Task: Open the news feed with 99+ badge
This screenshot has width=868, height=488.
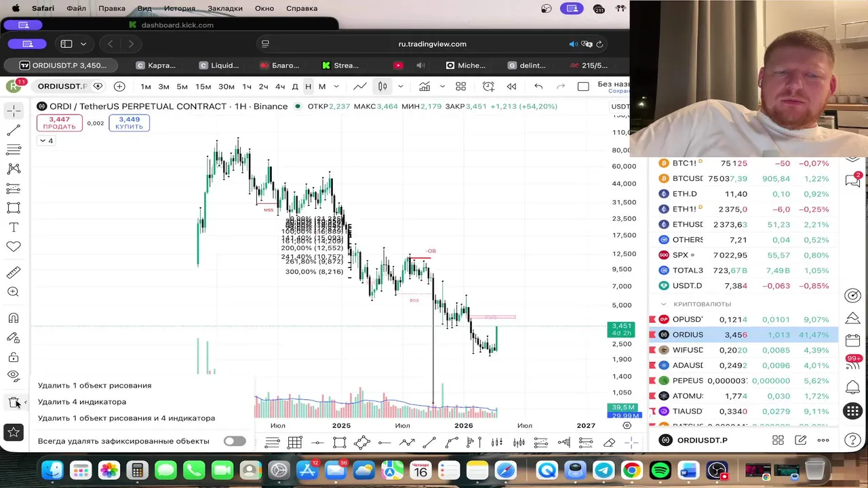Action: (x=852, y=365)
